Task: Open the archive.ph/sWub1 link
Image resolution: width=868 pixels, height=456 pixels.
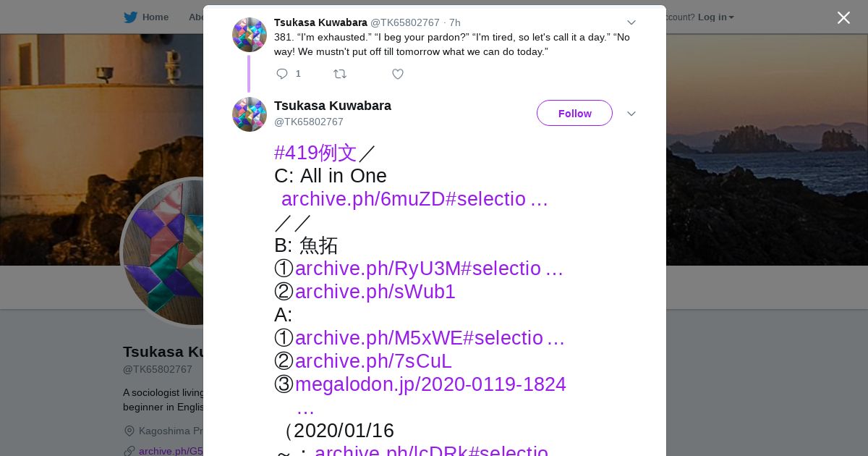Action: 375,292
